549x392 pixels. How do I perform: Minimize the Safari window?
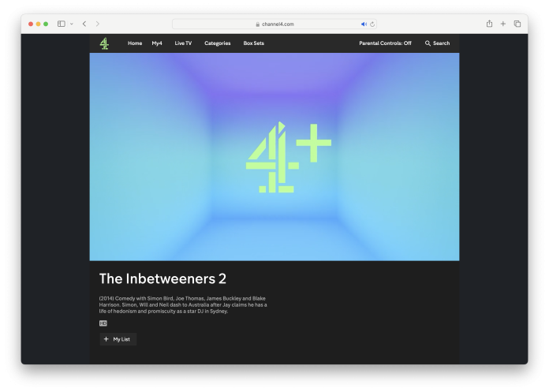click(x=38, y=24)
